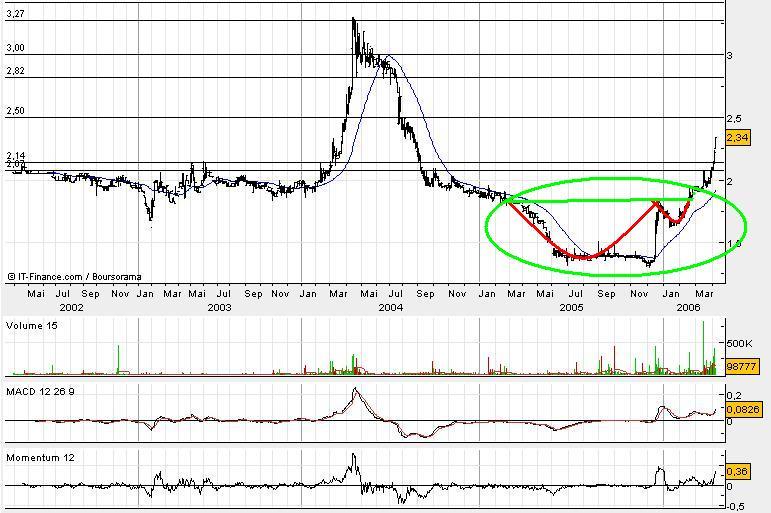Viewport: 771px width, 513px height.
Task: Select the 2,14 horizontal level label
Action: pyautogui.click(x=15, y=156)
